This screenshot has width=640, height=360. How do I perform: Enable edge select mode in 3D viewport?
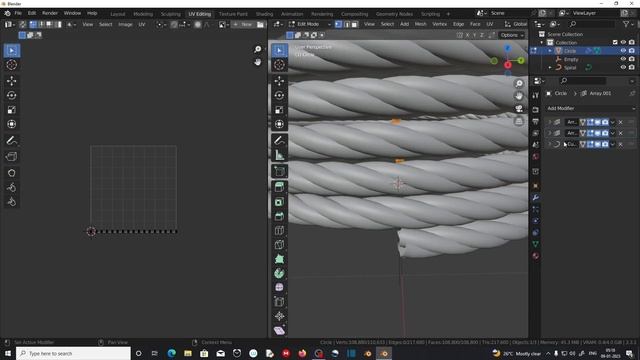click(347, 24)
